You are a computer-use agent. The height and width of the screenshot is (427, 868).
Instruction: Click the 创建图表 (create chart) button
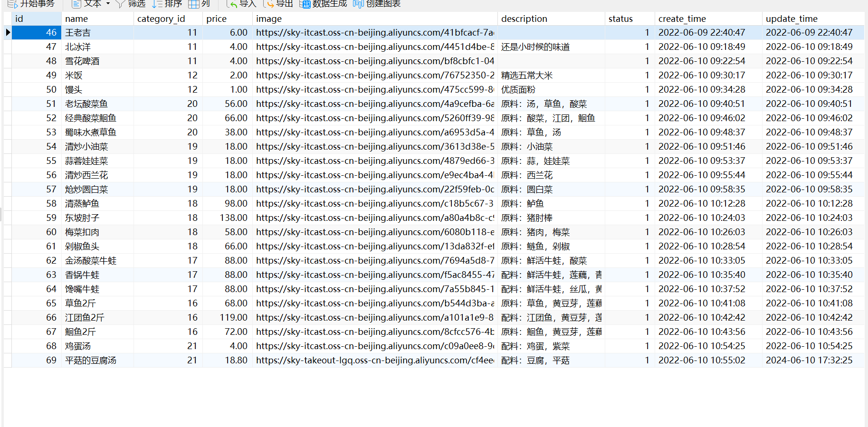point(377,4)
